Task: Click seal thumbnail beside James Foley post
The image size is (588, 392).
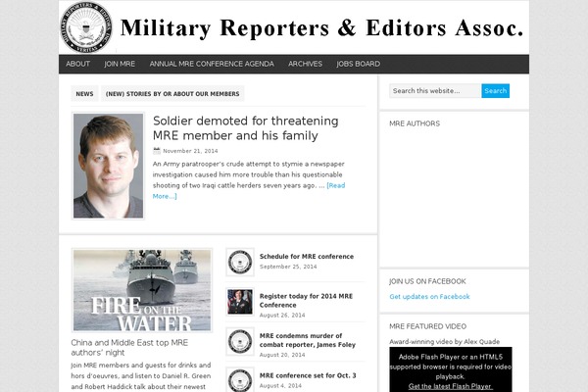Action: click(x=240, y=341)
